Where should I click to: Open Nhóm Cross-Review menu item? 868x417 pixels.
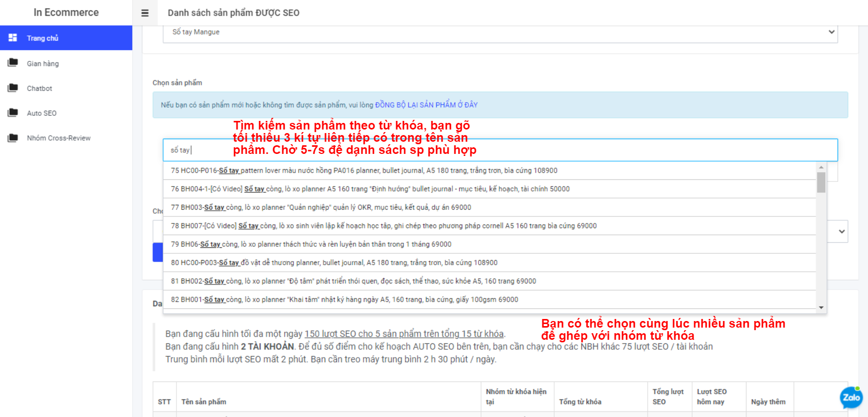pyautogui.click(x=66, y=138)
